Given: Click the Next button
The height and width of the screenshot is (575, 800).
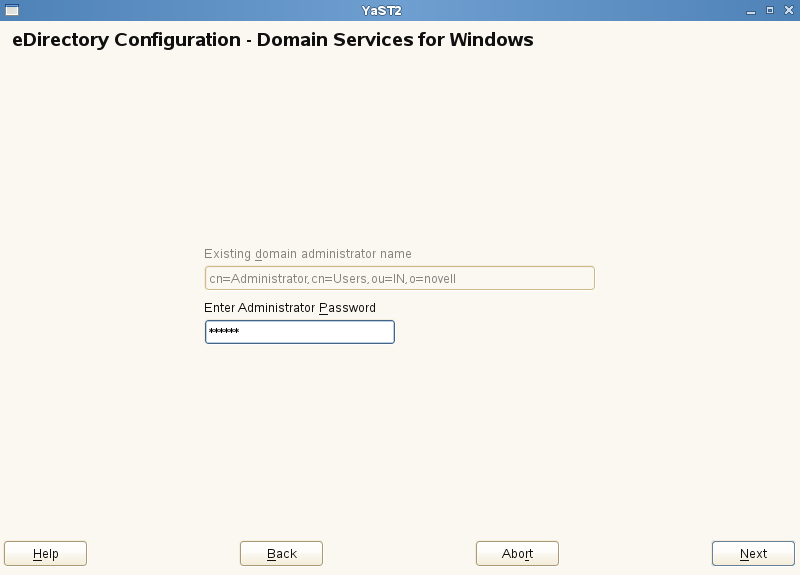Looking at the screenshot, I should pyautogui.click(x=753, y=553).
